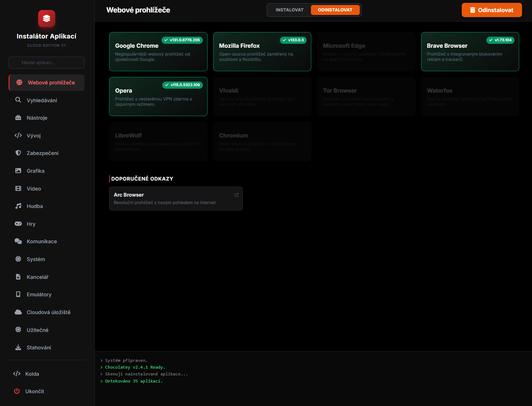Click the chip icon beside Užitečné

point(18,330)
